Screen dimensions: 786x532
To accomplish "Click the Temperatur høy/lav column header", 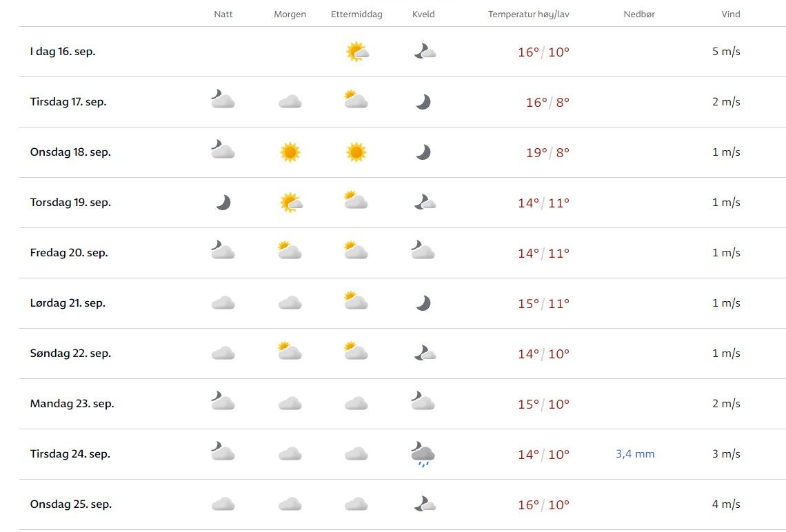I will click(529, 14).
